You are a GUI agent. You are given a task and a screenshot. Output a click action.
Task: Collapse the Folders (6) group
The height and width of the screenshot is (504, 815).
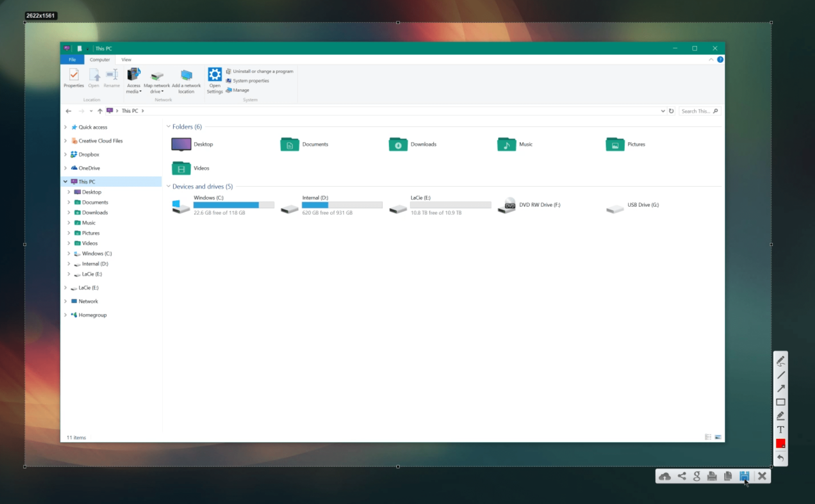tap(169, 127)
